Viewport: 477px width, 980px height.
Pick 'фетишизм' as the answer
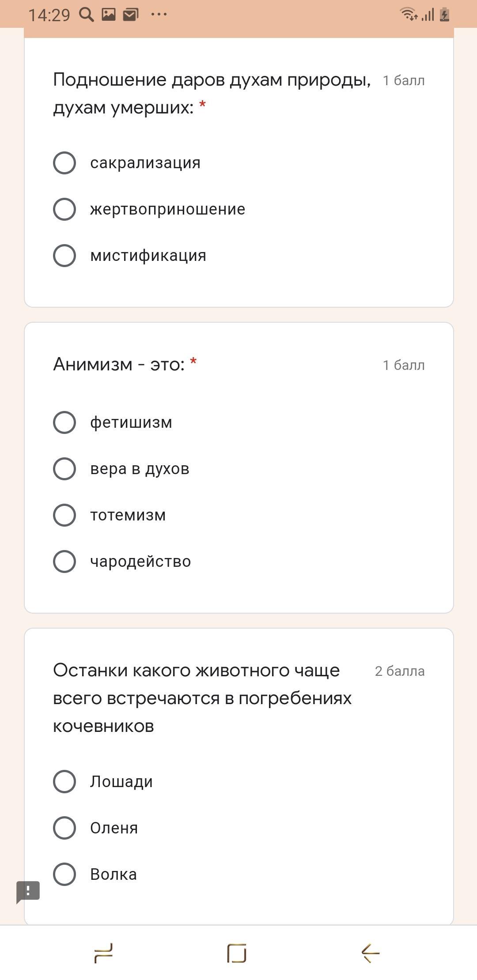[x=64, y=422]
